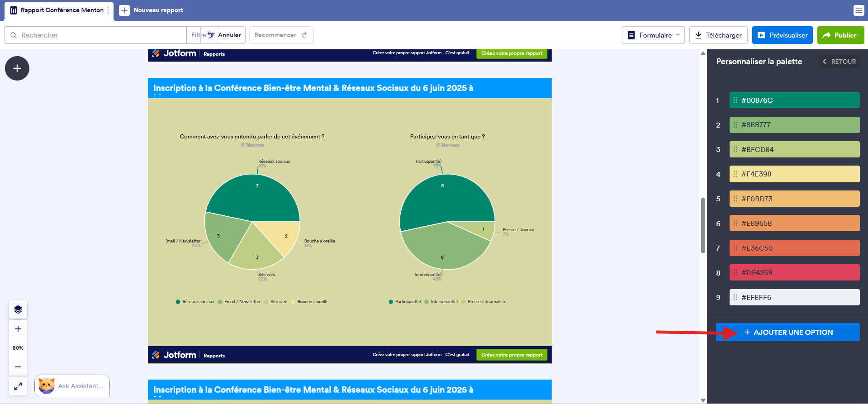Click the Télécharger button
868x404 pixels.
[x=718, y=35]
